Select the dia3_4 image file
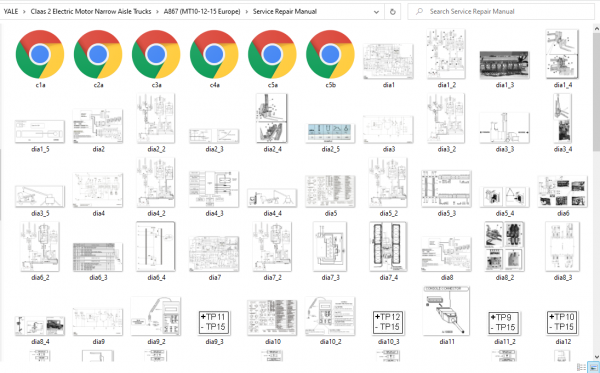Viewport: 600px width, 373px height. 562,118
